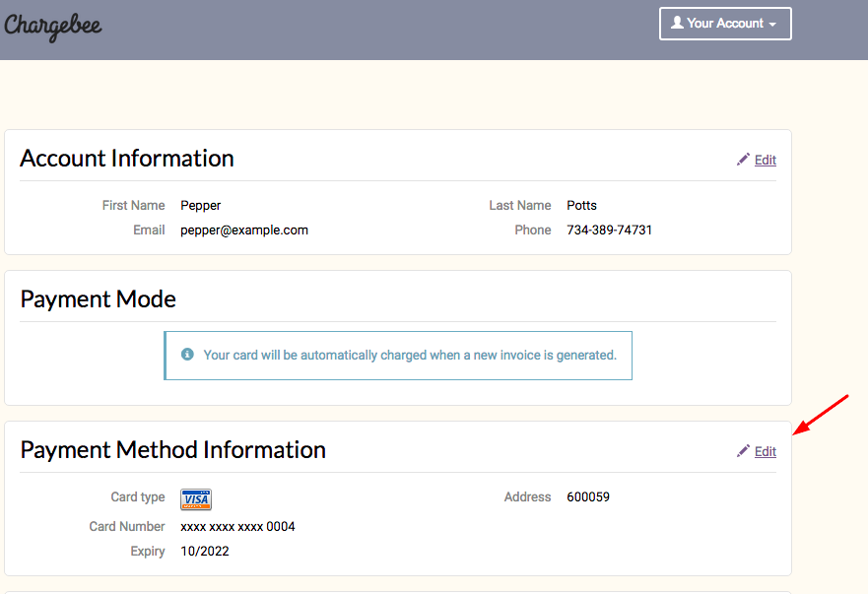Click the user silhouette icon in Your Account

point(677,23)
